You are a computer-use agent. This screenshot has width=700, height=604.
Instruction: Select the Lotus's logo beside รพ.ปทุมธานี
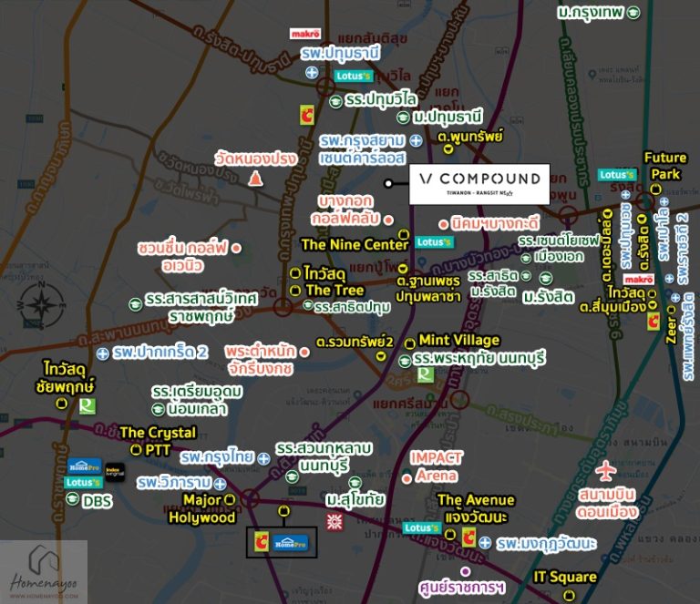pyautogui.click(x=354, y=76)
